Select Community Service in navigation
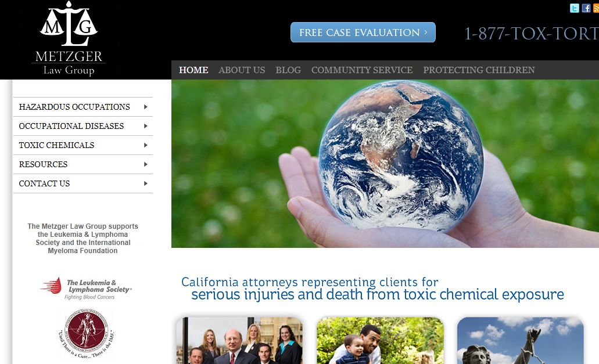The width and height of the screenshot is (599, 364). 362,70
